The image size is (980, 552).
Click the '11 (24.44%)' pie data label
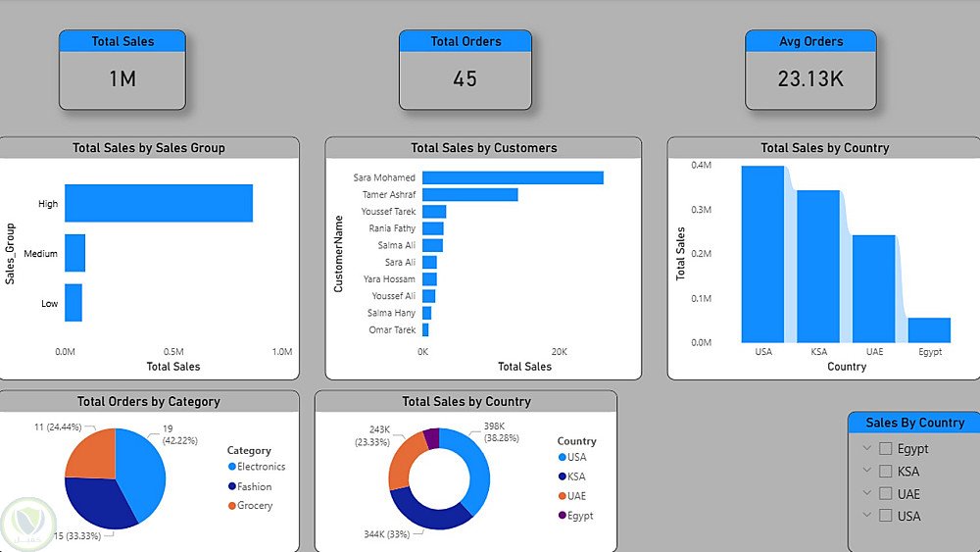(x=58, y=427)
